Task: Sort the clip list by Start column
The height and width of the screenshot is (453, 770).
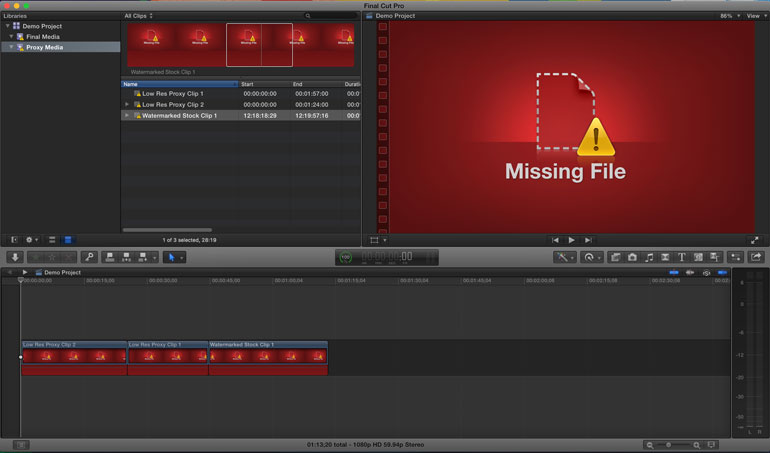Action: pyautogui.click(x=264, y=84)
